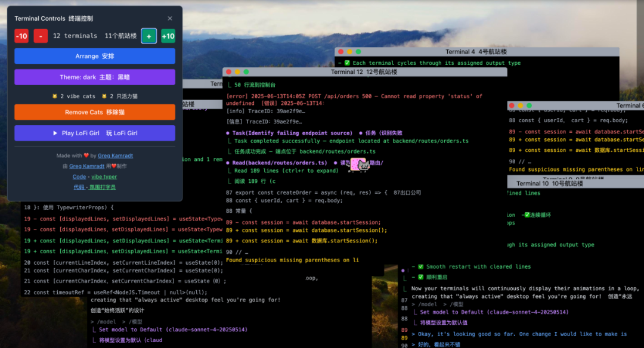Select the Terminal 4 title bar
This screenshot has width=644, height=348.
[x=477, y=52]
